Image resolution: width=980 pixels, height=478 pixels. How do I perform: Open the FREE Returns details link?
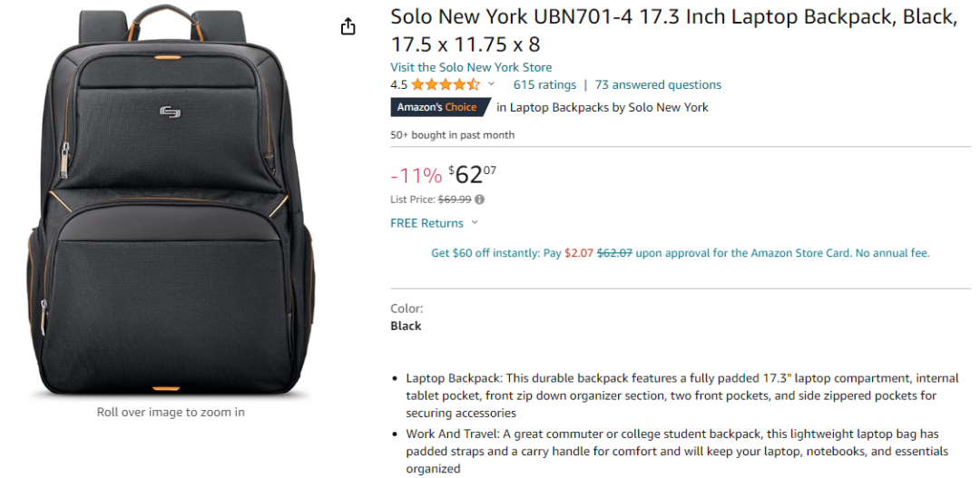pyautogui.click(x=426, y=223)
